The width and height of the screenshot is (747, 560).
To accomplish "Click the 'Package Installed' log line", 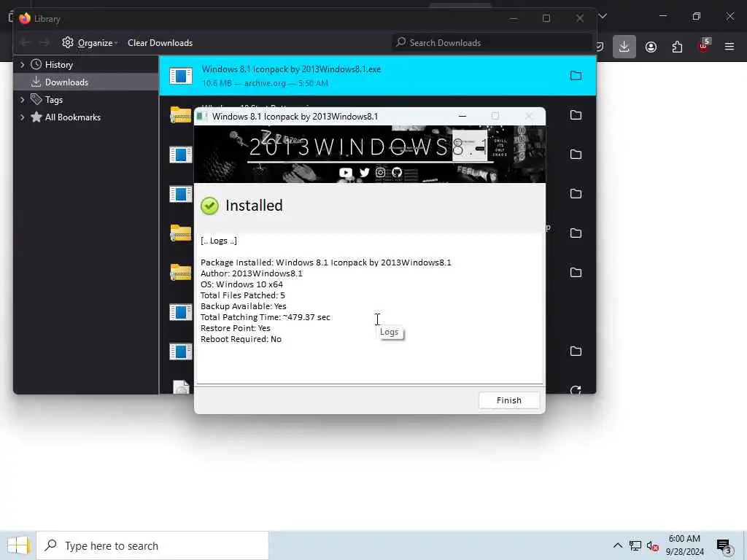I will coord(326,262).
